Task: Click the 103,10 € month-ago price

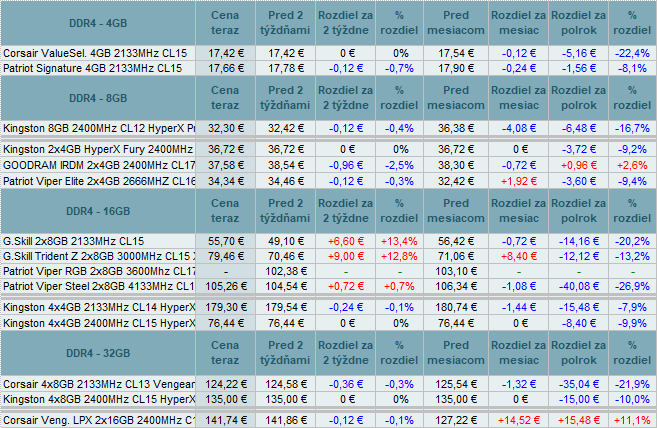Action: point(456,271)
